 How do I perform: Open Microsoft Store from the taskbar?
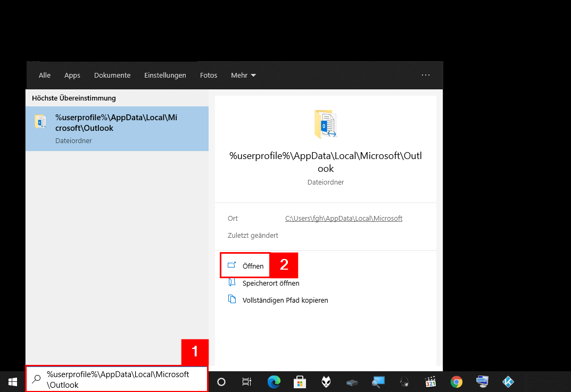pyautogui.click(x=300, y=382)
